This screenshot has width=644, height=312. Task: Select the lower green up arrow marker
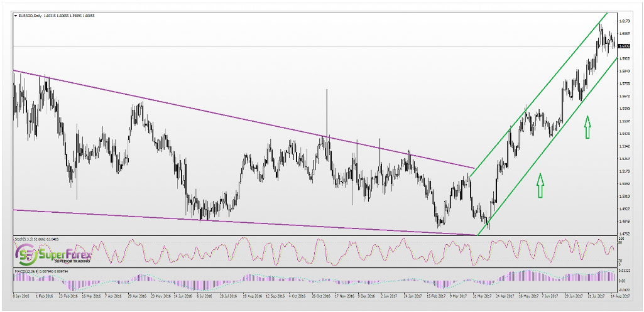pyautogui.click(x=540, y=185)
